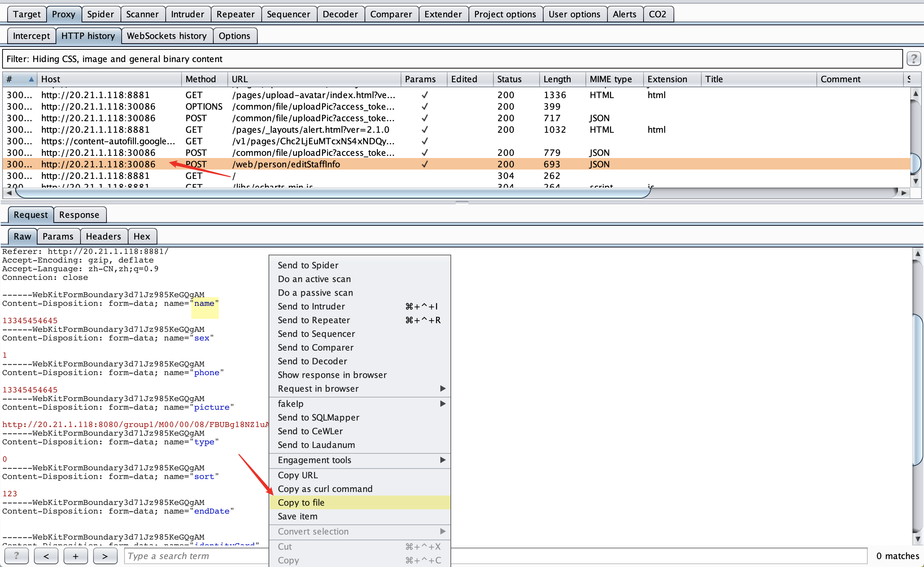Open the Intercept sub-tab
The width and height of the screenshot is (924, 567).
point(31,36)
